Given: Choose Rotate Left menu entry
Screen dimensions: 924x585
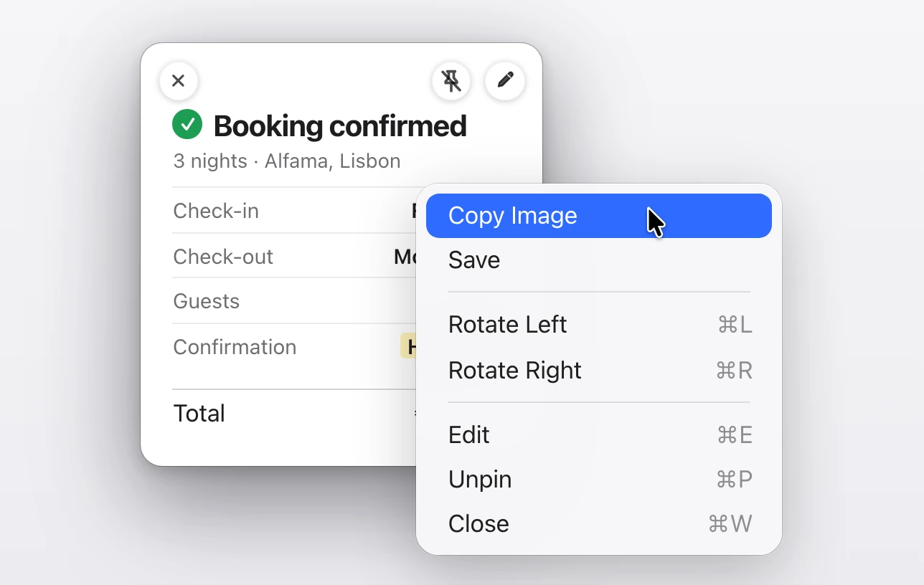Looking at the screenshot, I should pos(599,325).
